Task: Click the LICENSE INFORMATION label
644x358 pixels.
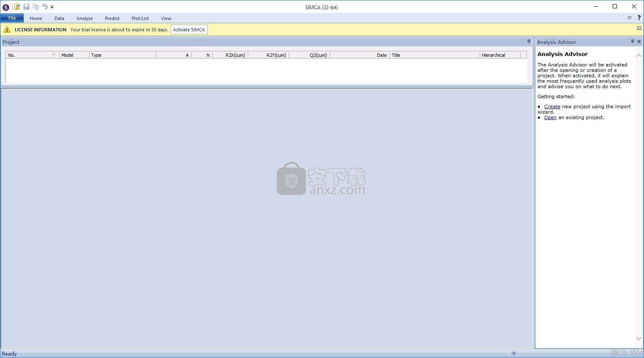Action: tap(41, 30)
